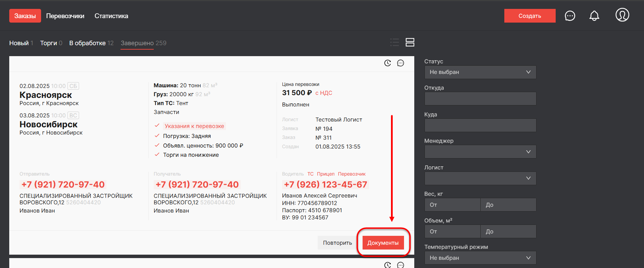Image resolution: width=644 pixels, height=268 pixels.
Task: Switch to the Завершено tab
Action: (x=143, y=43)
